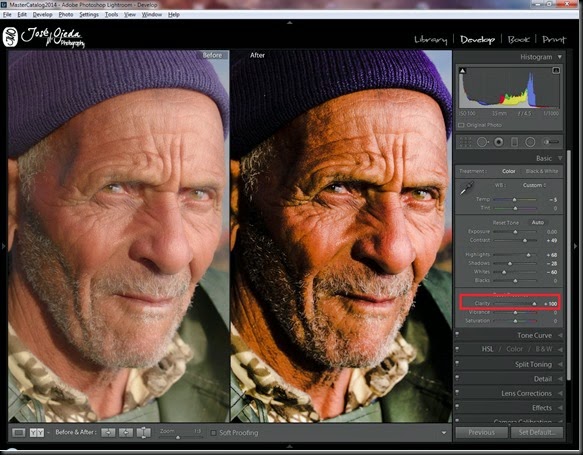
Task: Click Reset Tone label
Action: [505, 223]
